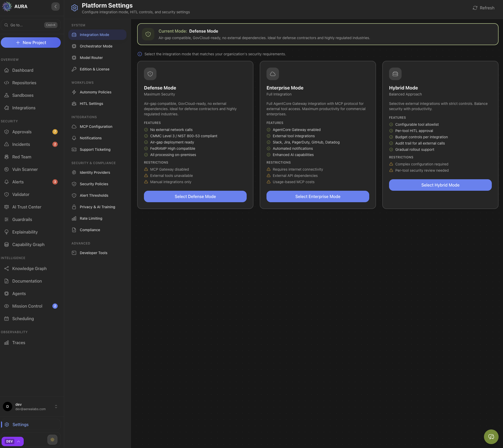Click the Guardrails sliders icon

coord(7,219)
